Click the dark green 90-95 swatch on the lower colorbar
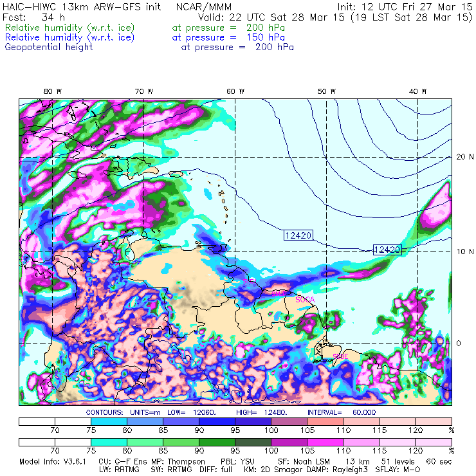The width and height of the screenshot is (476, 476). tap(217, 442)
